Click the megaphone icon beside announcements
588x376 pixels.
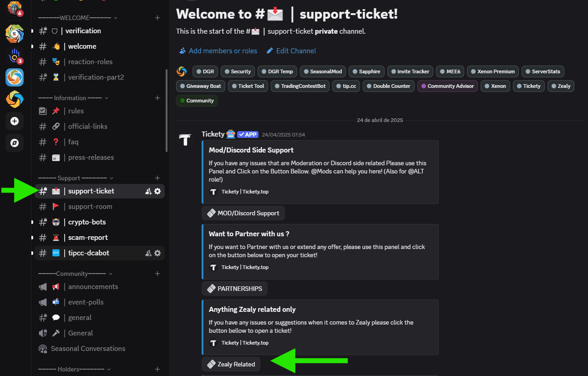[x=42, y=287]
